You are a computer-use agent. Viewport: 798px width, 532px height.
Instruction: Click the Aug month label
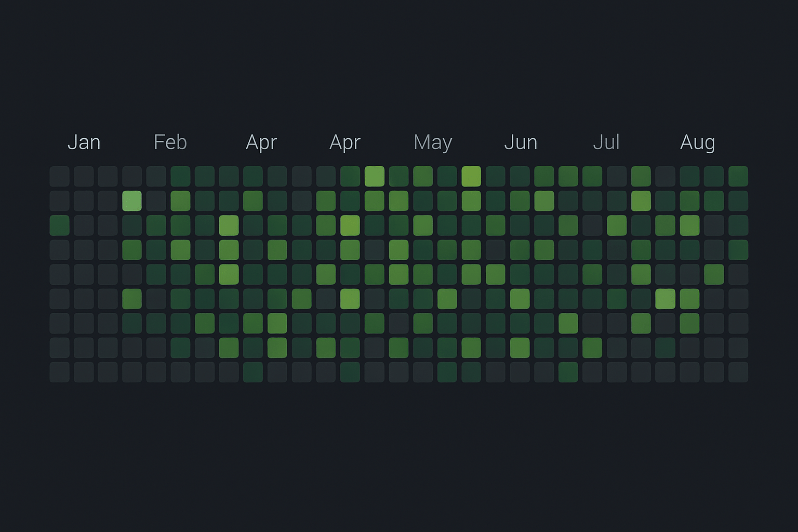pyautogui.click(x=698, y=142)
